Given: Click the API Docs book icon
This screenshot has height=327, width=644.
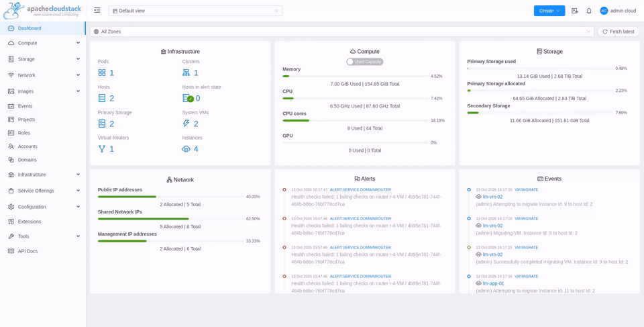Looking at the screenshot, I should pos(11,251).
